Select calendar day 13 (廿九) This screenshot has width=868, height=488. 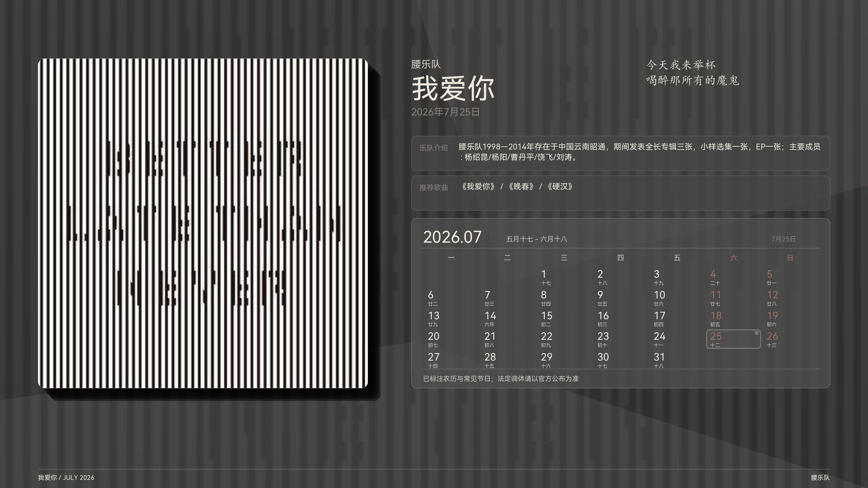coord(433,319)
